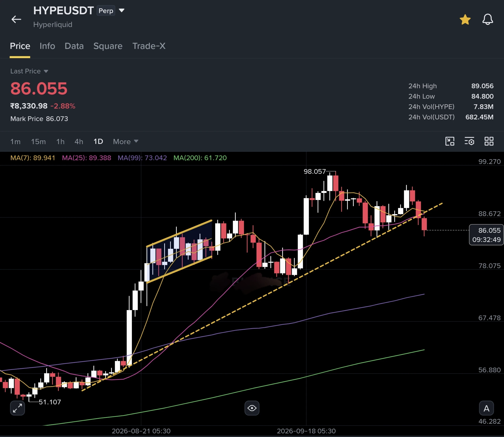Click the 24h High value 89.056
Viewport: 504px width, 437px height.
pyautogui.click(x=482, y=86)
